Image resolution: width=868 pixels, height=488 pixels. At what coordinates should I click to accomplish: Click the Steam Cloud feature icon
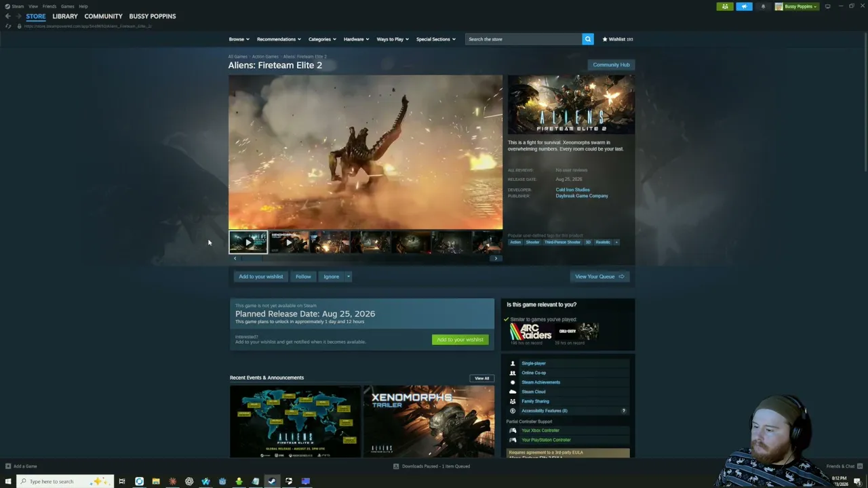[513, 392]
